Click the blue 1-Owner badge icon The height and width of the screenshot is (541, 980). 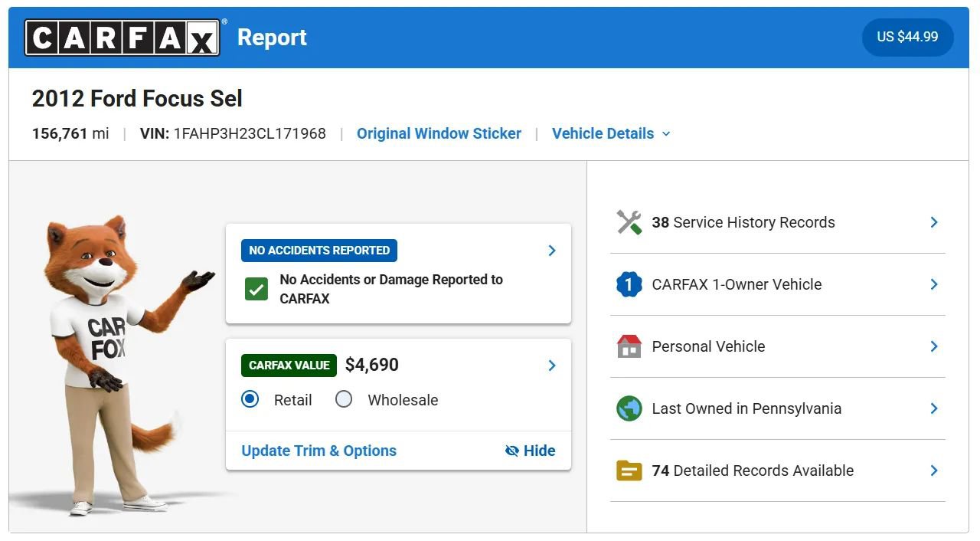pos(629,284)
